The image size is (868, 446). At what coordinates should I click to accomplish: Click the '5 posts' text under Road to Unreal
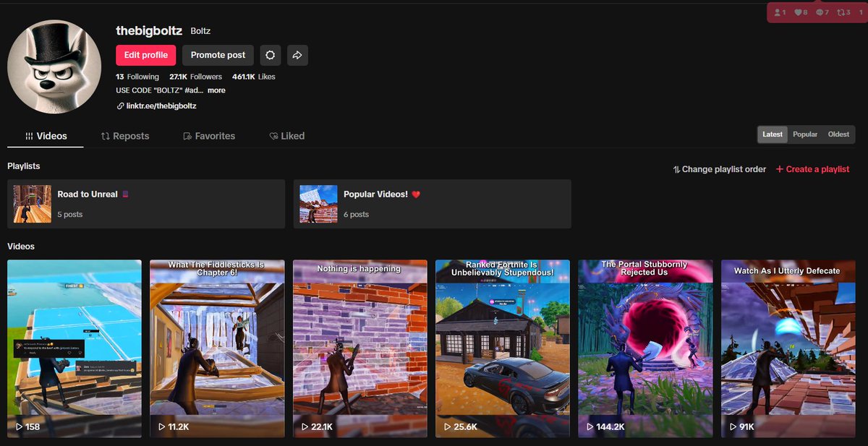point(70,215)
